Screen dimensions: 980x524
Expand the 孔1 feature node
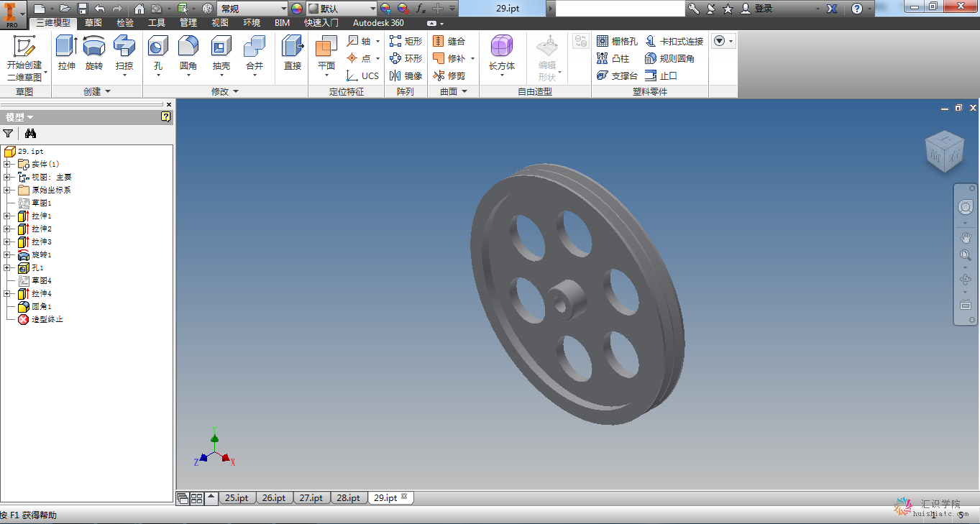tap(7, 267)
